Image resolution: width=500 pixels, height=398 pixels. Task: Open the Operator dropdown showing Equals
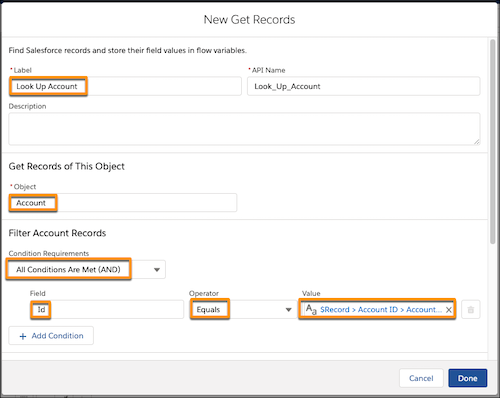click(x=243, y=310)
